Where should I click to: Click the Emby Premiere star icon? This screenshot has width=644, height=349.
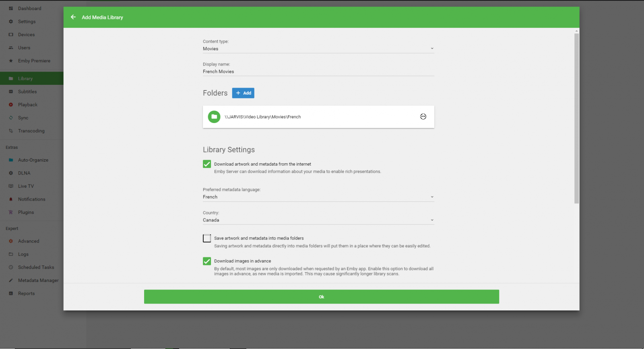tap(11, 61)
